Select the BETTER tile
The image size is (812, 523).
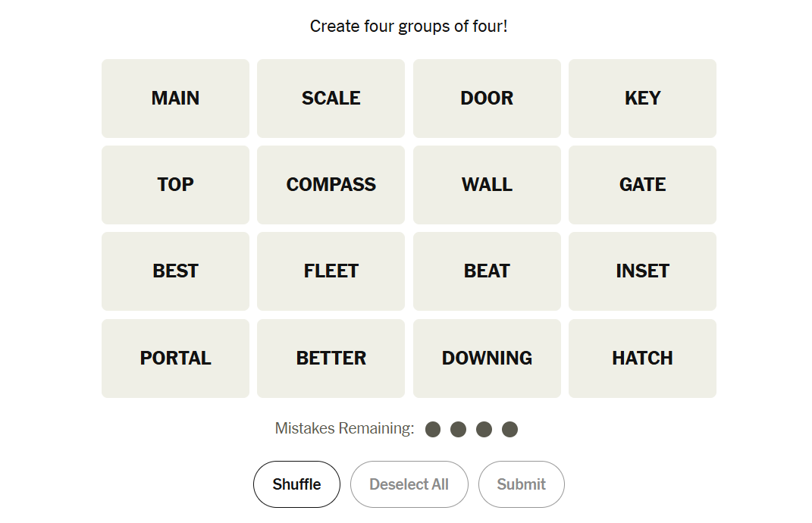(x=331, y=359)
